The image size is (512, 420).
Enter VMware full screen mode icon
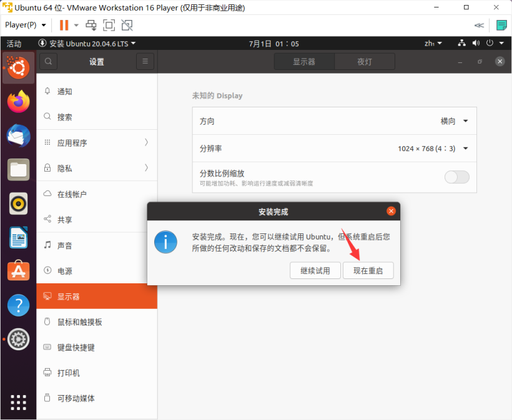(x=109, y=25)
